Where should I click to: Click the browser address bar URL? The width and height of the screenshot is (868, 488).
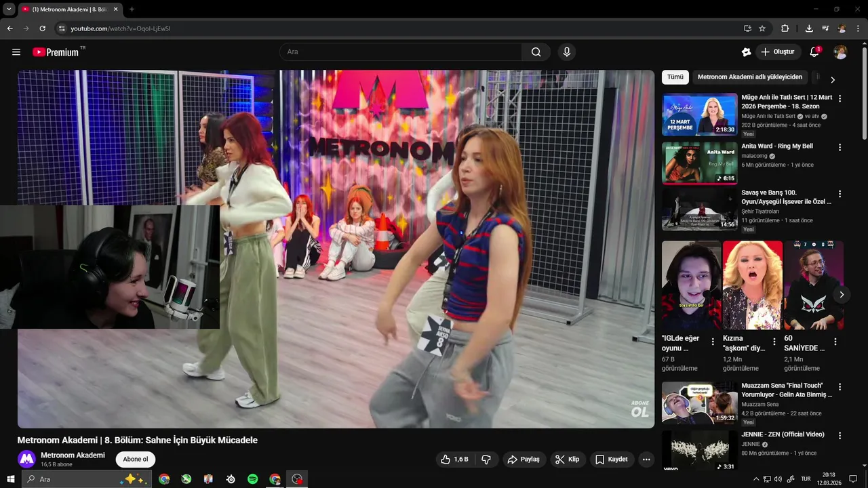(121, 28)
